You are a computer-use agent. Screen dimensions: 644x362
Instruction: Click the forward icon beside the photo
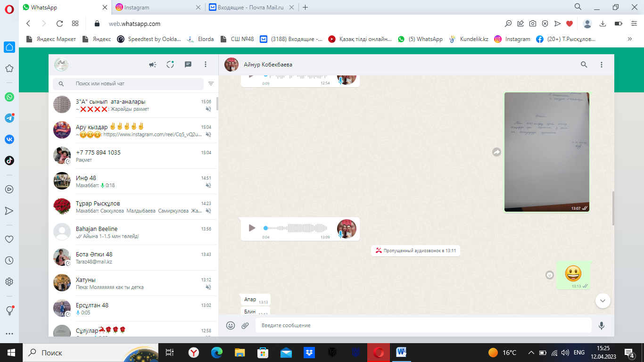tap(496, 152)
